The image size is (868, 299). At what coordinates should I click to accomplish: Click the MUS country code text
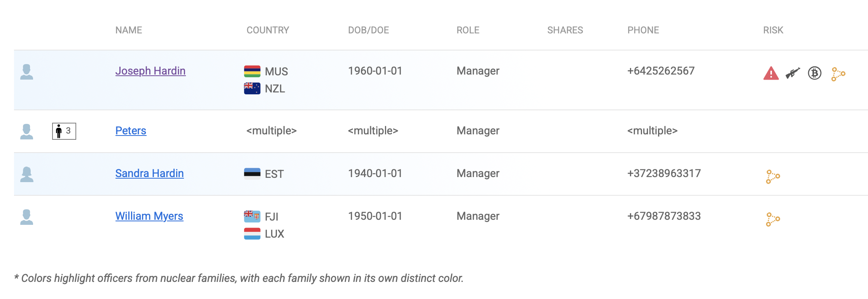coord(276,71)
